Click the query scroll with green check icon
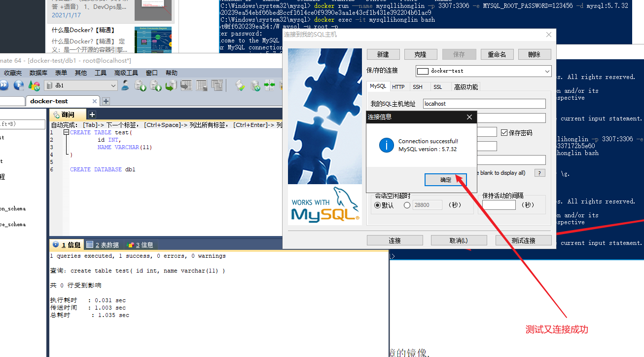644x357 pixels. 240,85
